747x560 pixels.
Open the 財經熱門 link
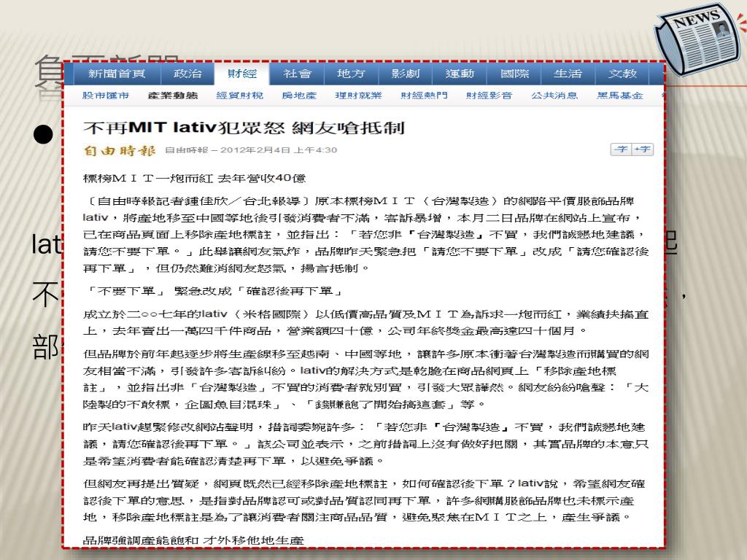coord(424,96)
